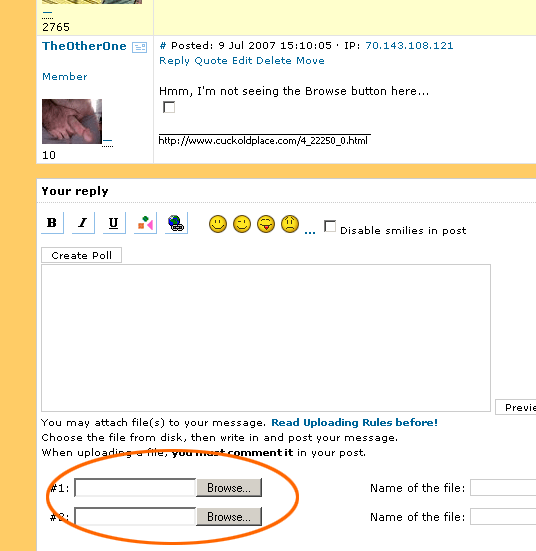Apply bold formatting with the B icon
The image size is (536, 551).
52,223
